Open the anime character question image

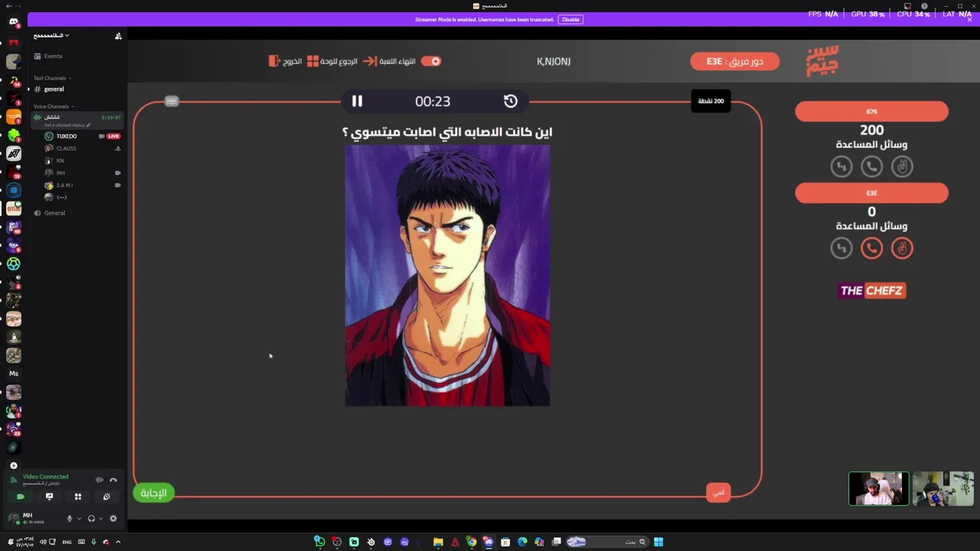447,275
